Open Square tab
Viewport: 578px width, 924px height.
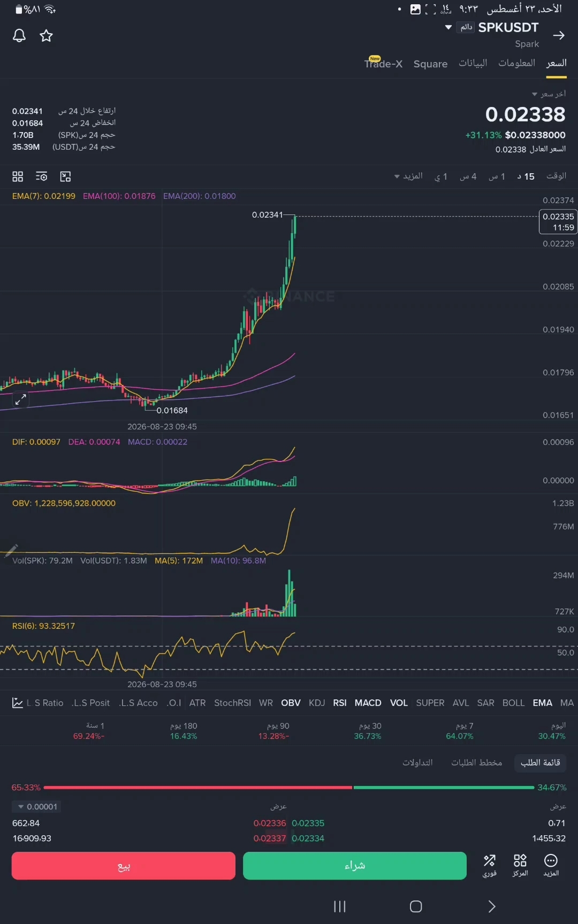tap(430, 64)
